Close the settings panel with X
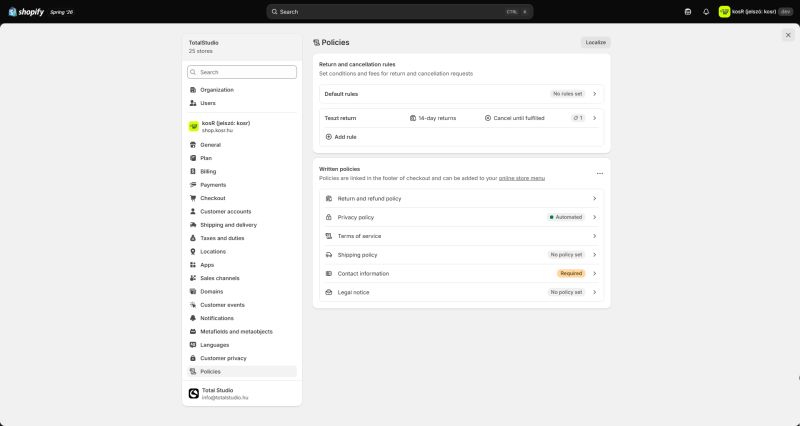800x426 pixels. (x=788, y=35)
